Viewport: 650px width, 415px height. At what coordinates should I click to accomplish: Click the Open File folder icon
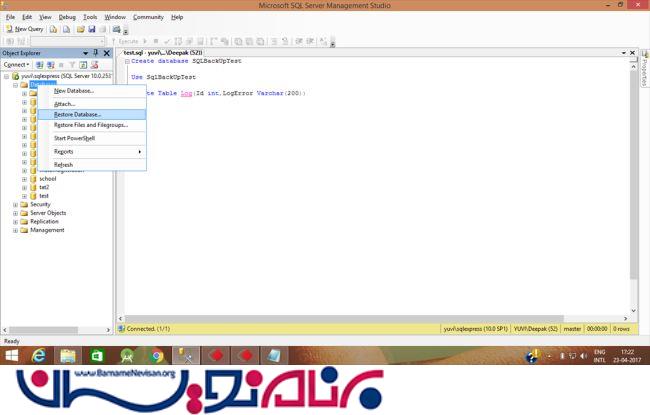[x=79, y=29]
